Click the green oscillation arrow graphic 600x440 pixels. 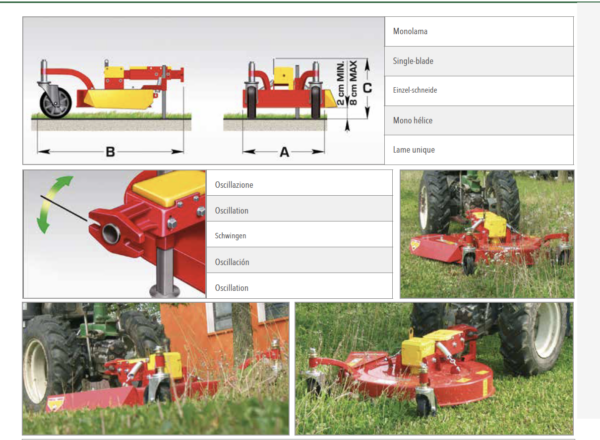click(x=55, y=204)
